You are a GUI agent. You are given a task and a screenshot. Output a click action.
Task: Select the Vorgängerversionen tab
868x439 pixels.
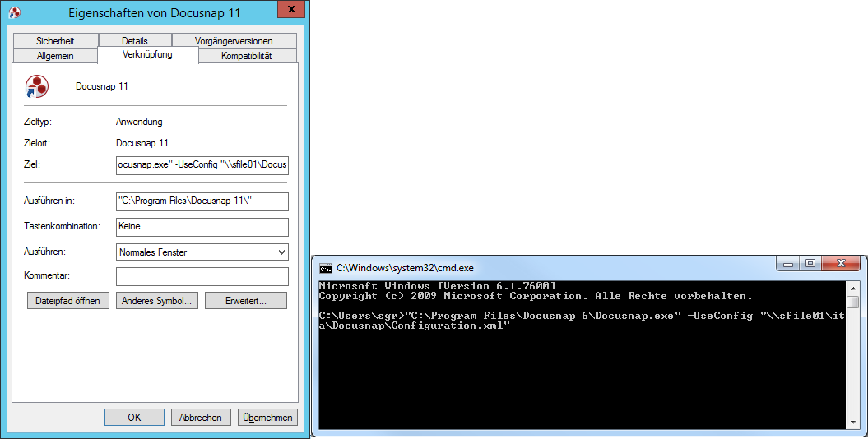pos(234,41)
